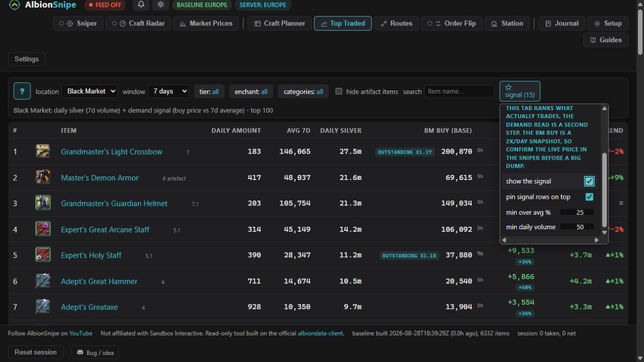Image resolution: width=644 pixels, height=362 pixels.
Task: Click signal panel scrollbar up arrow
Action: pyautogui.click(x=605, y=108)
